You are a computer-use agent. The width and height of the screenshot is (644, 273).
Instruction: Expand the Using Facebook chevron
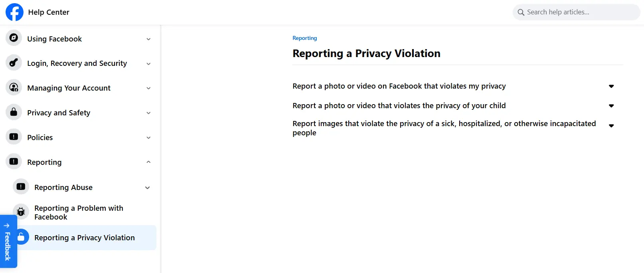click(x=148, y=39)
